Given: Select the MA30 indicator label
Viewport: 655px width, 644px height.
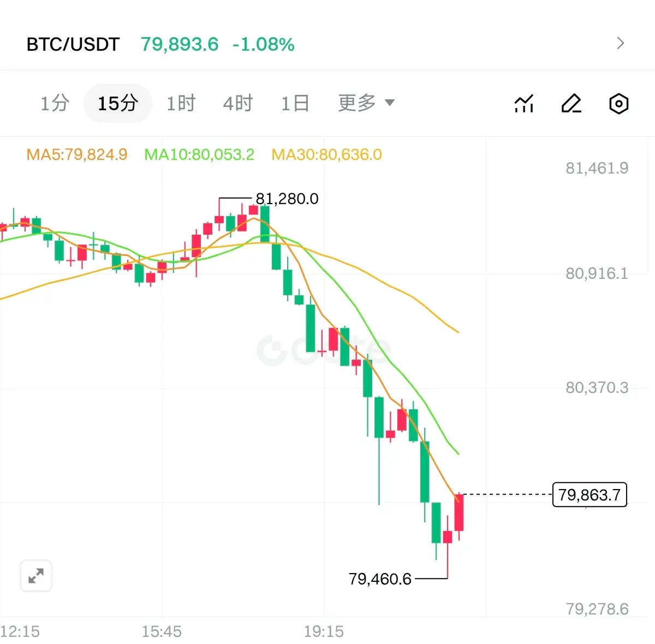Looking at the screenshot, I should pos(326,154).
